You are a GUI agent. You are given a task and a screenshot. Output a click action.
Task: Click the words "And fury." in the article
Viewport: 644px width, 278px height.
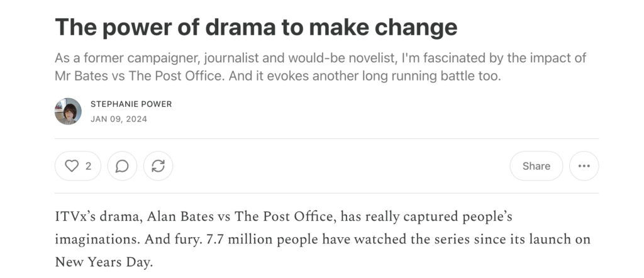(174, 240)
